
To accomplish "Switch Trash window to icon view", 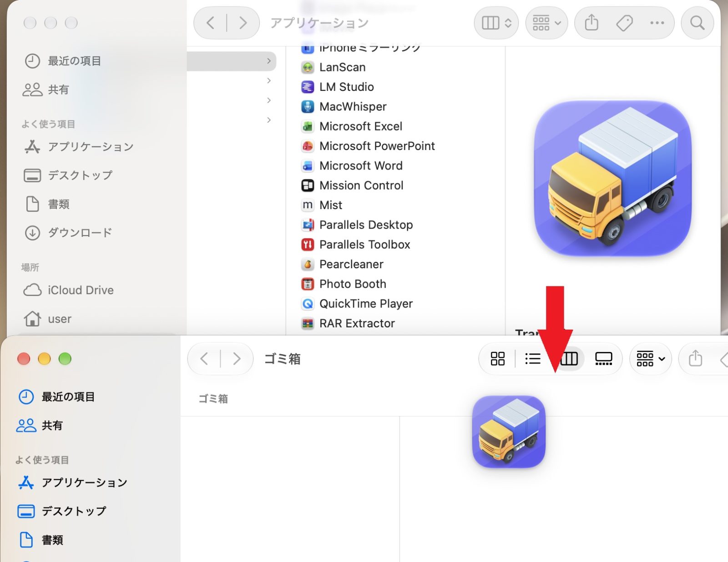I will 498,359.
